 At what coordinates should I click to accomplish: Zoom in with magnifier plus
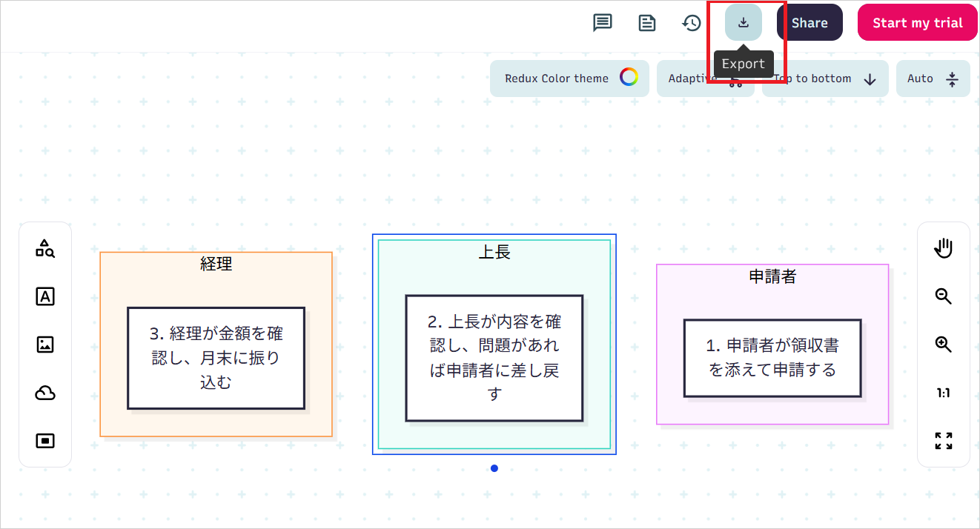pos(943,345)
